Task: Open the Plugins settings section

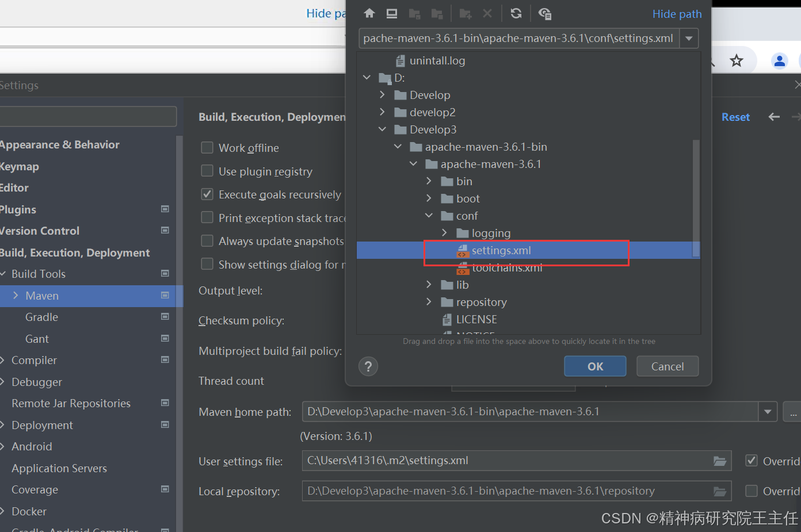Action: pos(18,209)
